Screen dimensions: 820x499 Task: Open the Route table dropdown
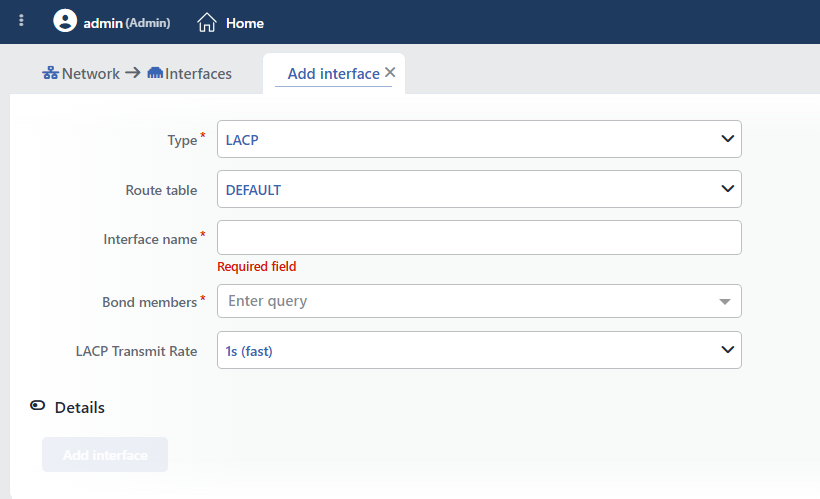click(x=479, y=189)
